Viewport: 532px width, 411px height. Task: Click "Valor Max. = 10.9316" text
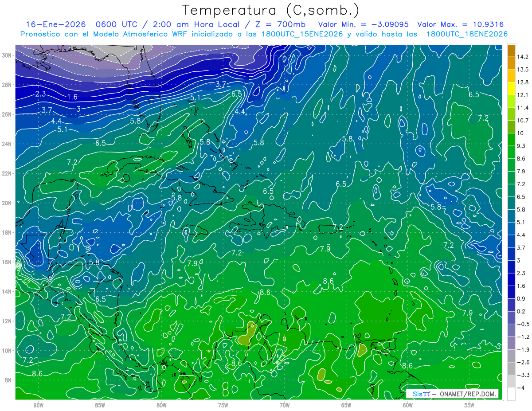pyautogui.click(x=461, y=25)
